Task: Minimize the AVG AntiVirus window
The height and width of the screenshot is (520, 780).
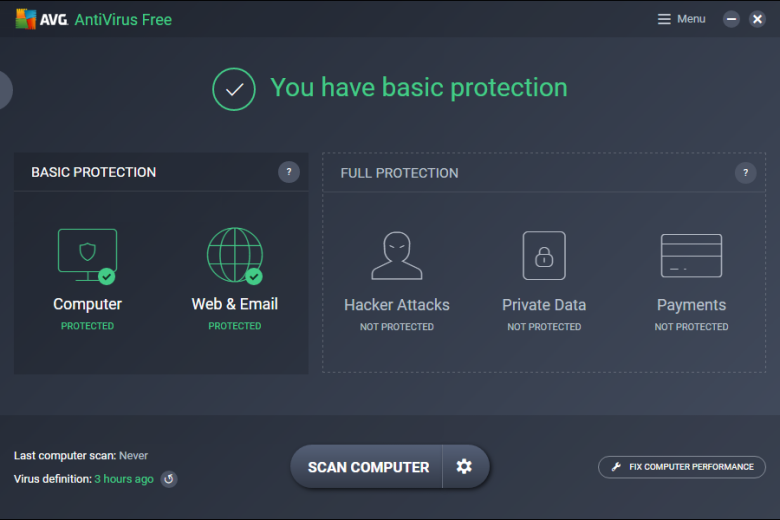Action: 731,19
